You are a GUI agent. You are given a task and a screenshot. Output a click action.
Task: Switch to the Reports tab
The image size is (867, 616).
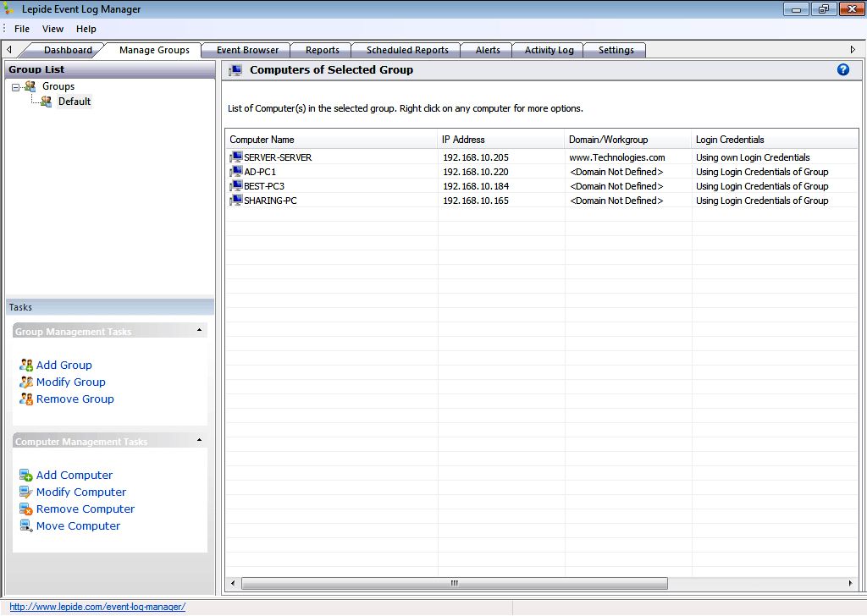pyautogui.click(x=323, y=50)
